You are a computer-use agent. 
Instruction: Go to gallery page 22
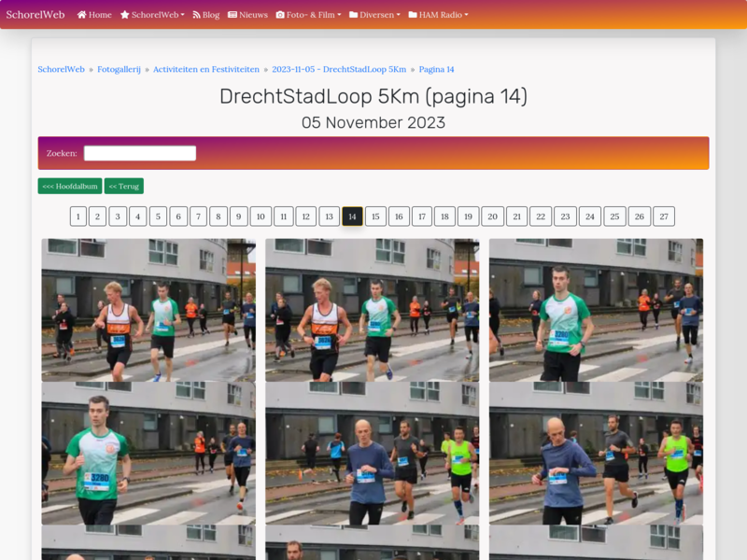(x=541, y=217)
